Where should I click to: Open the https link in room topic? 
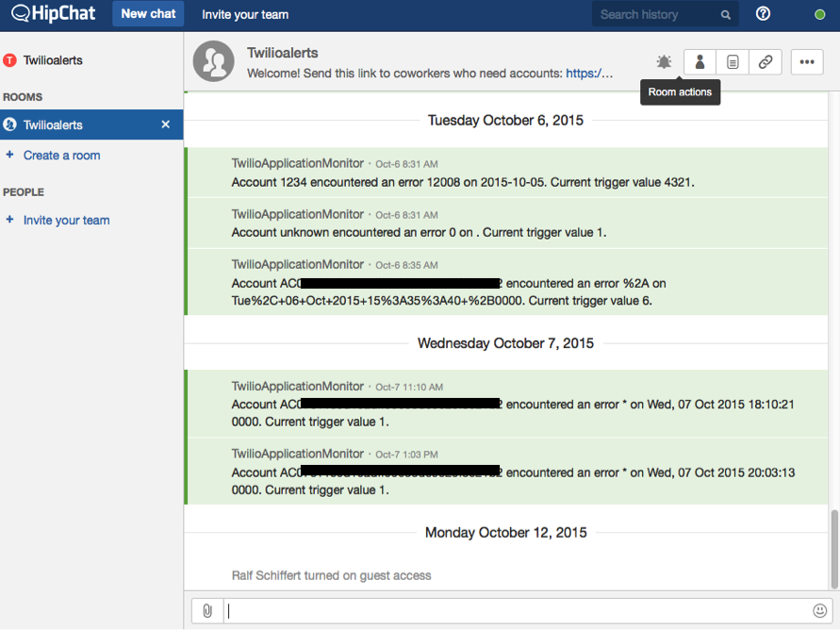pos(588,74)
